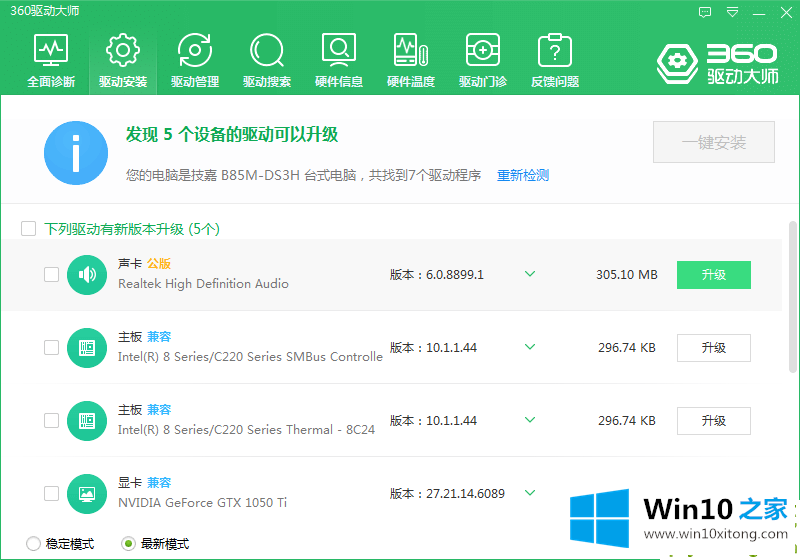This screenshot has width=800, height=560.
Task: Click the NVIDIA GeForce GTX 1050 Ti text
Action: pyautogui.click(x=203, y=502)
